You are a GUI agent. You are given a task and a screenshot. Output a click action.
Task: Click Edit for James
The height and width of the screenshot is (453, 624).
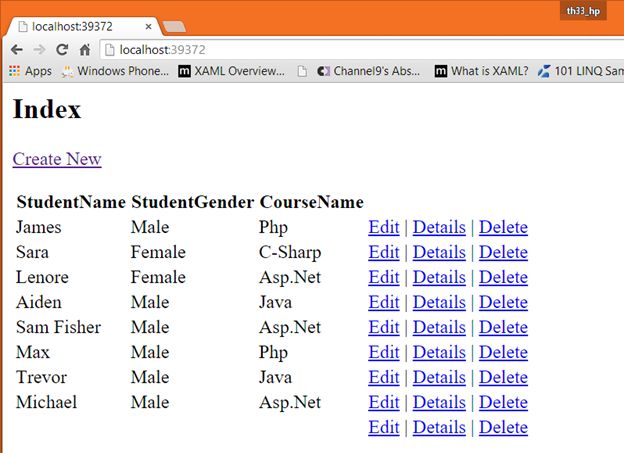tap(384, 227)
